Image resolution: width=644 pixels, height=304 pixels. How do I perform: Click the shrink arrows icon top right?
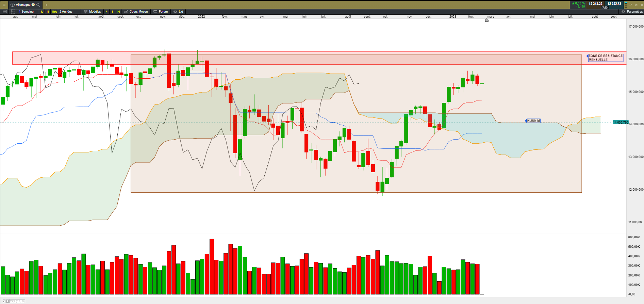coord(630,5)
